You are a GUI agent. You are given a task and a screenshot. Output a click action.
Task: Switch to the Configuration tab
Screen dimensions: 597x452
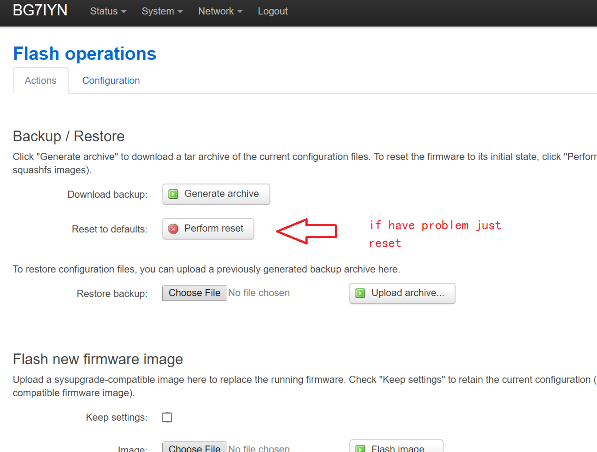111,81
